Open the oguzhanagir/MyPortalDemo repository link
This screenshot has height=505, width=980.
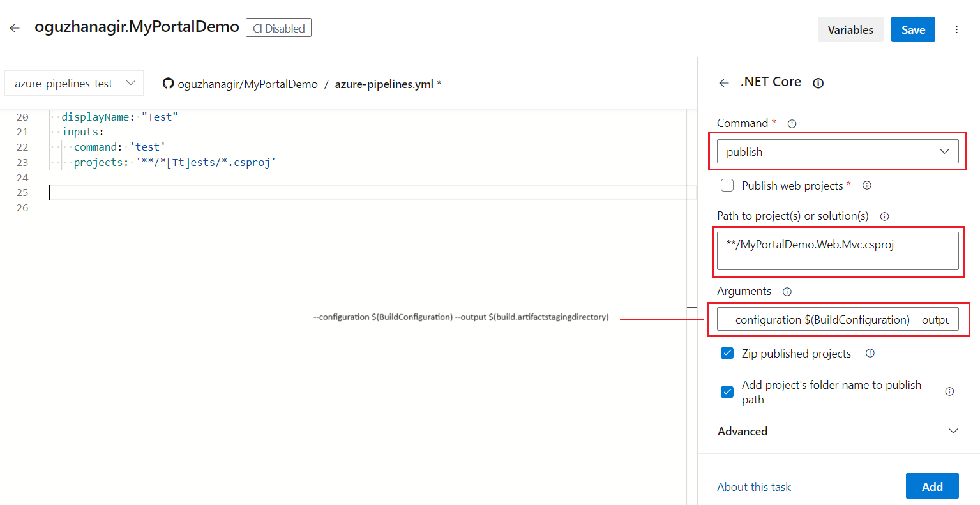tap(248, 84)
